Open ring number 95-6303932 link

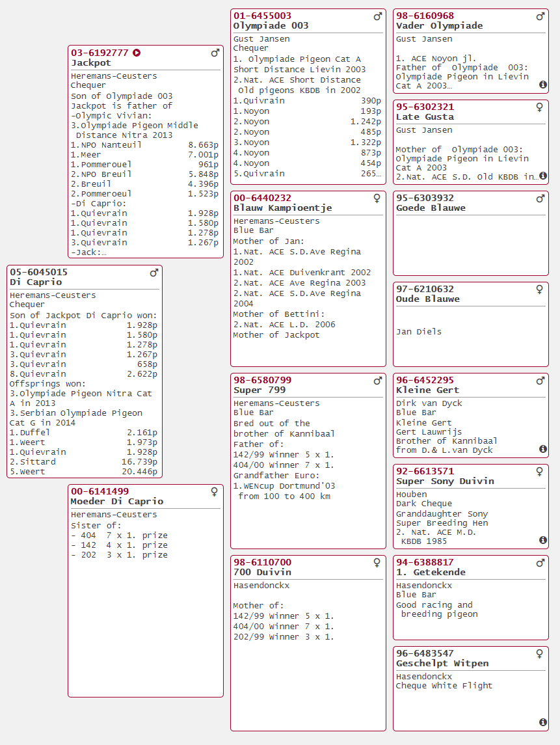pyautogui.click(x=425, y=198)
